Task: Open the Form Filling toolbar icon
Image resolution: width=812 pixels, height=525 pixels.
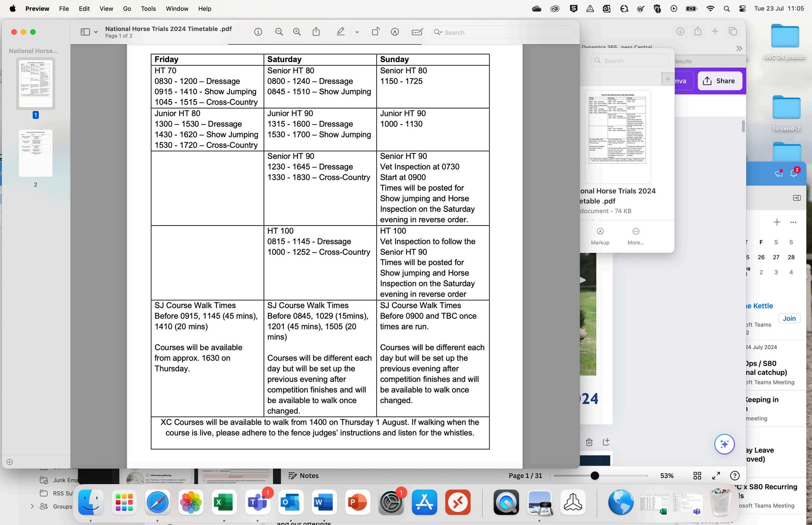Action: click(x=417, y=32)
